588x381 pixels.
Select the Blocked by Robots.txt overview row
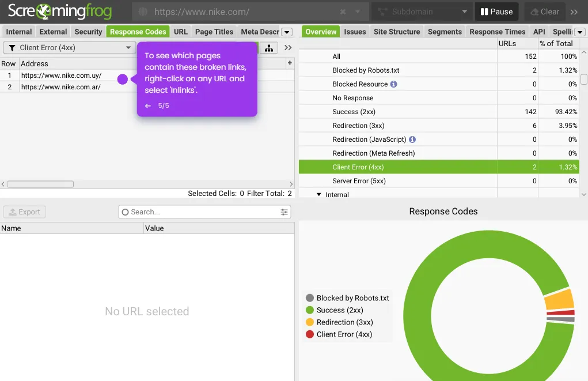coord(439,70)
